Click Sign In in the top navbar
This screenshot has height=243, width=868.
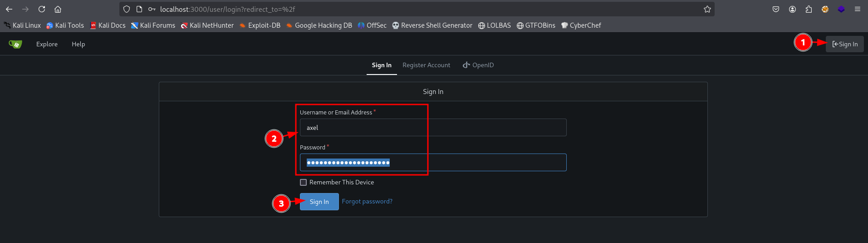[x=844, y=44]
